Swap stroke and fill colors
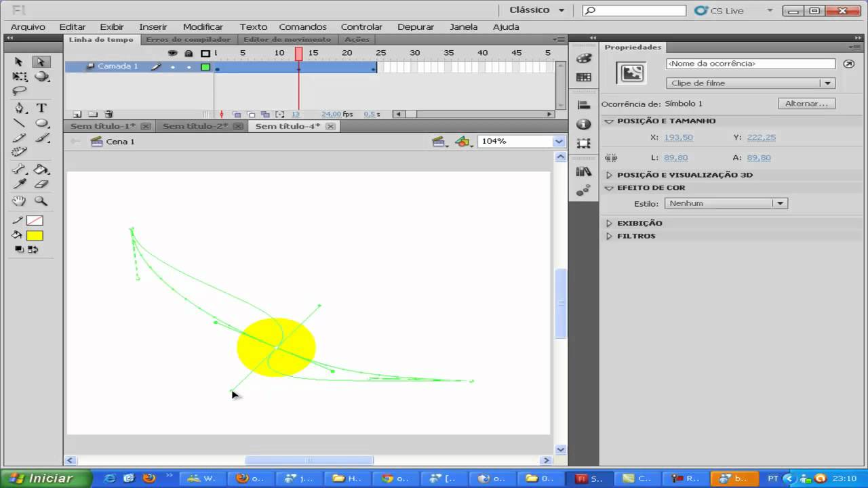 [33, 249]
